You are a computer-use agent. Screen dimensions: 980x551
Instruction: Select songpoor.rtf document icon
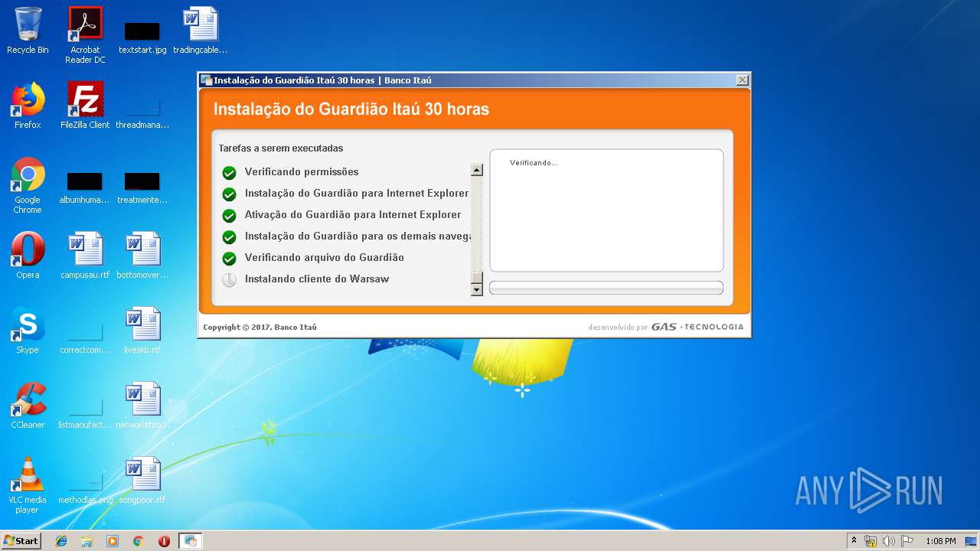tap(142, 481)
